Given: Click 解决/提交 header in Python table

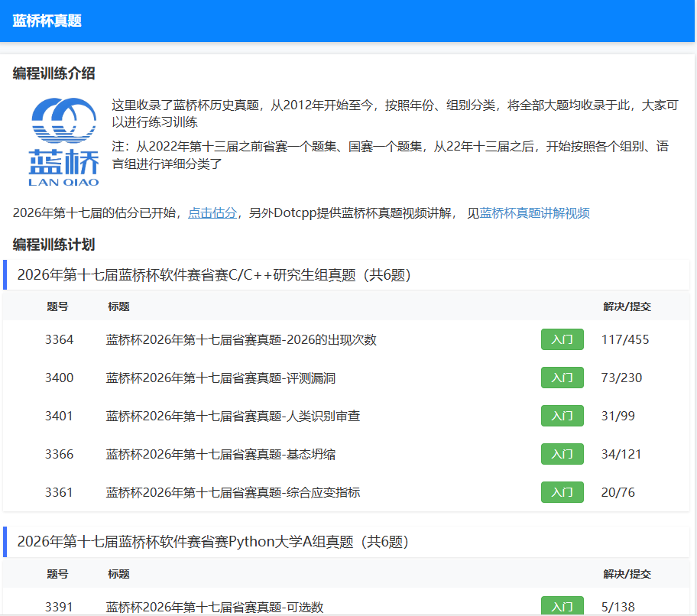Looking at the screenshot, I should 627,574.
